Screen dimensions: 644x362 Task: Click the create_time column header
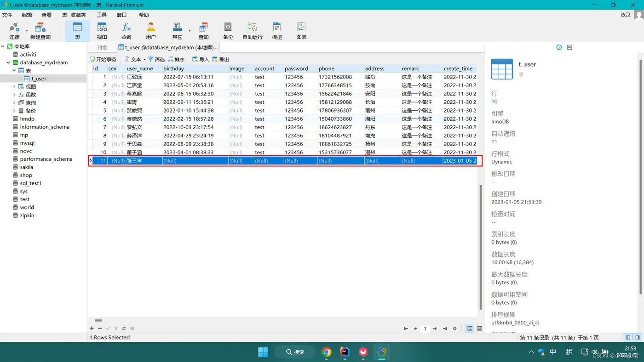pyautogui.click(x=458, y=68)
